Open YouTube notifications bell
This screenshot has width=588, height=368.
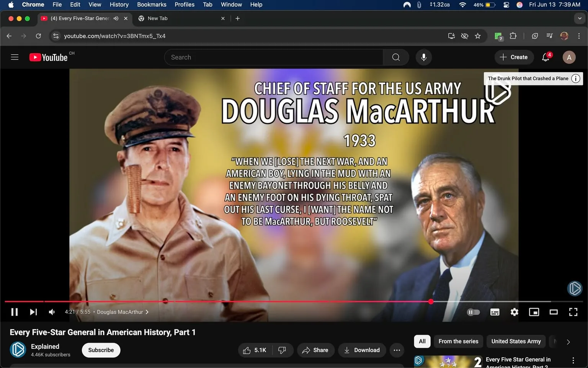[545, 57]
